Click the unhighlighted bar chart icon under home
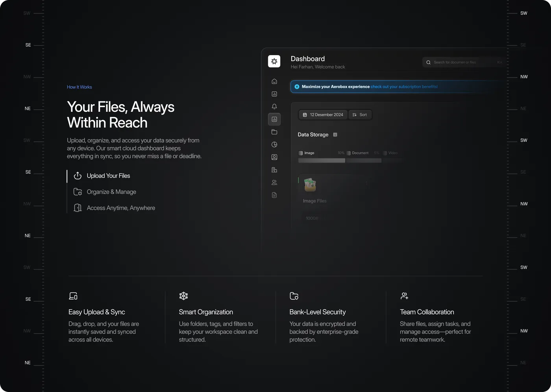551x392 pixels. click(274, 94)
